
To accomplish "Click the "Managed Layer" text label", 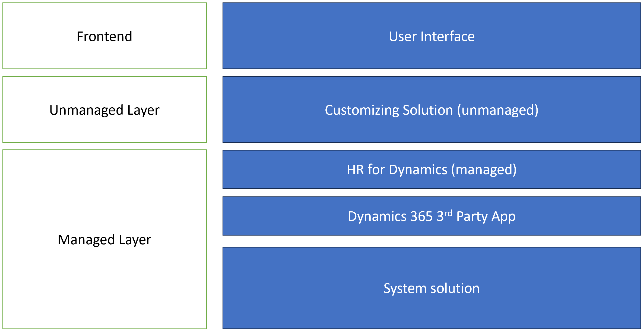I will (104, 240).
